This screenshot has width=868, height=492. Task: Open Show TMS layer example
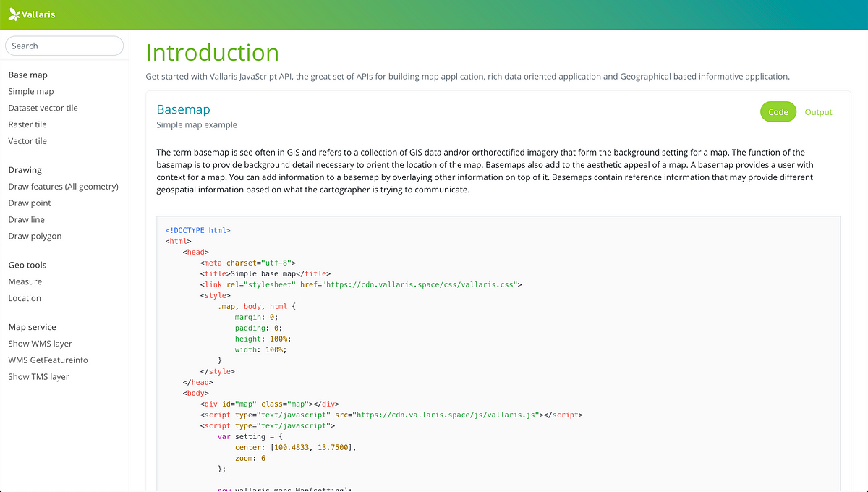pyautogui.click(x=39, y=377)
